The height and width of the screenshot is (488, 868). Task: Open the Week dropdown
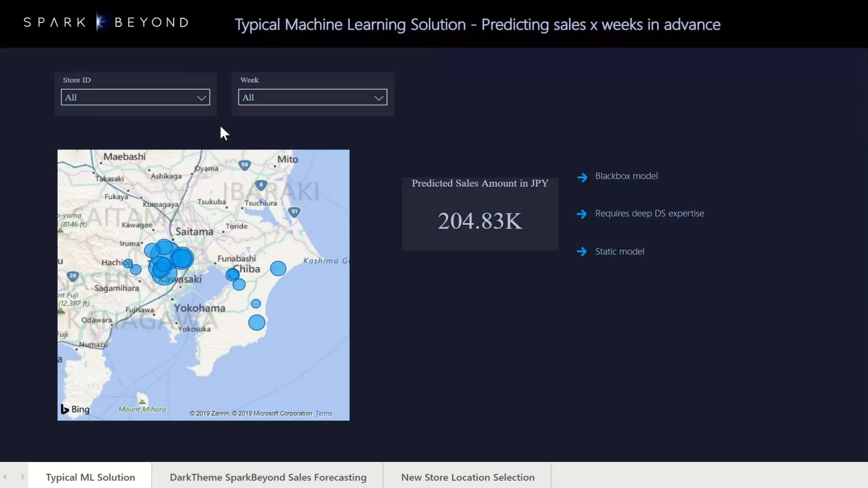pyautogui.click(x=312, y=97)
